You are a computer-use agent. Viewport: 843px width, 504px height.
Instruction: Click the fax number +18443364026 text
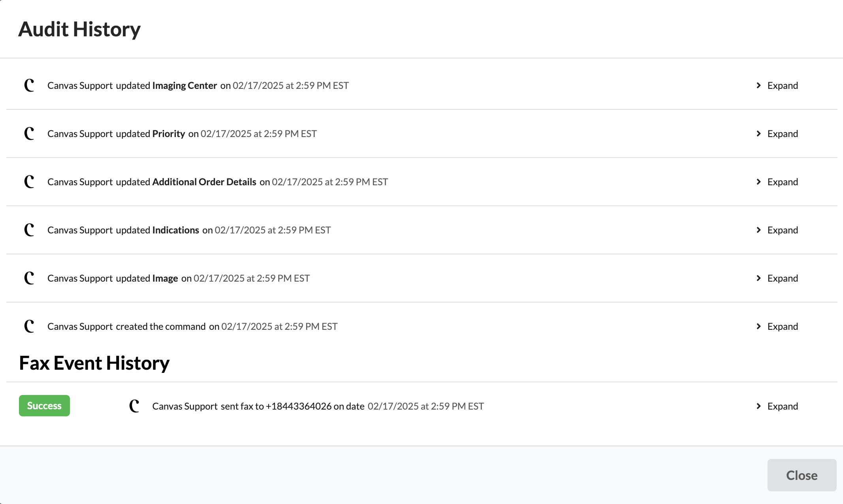[x=299, y=406]
